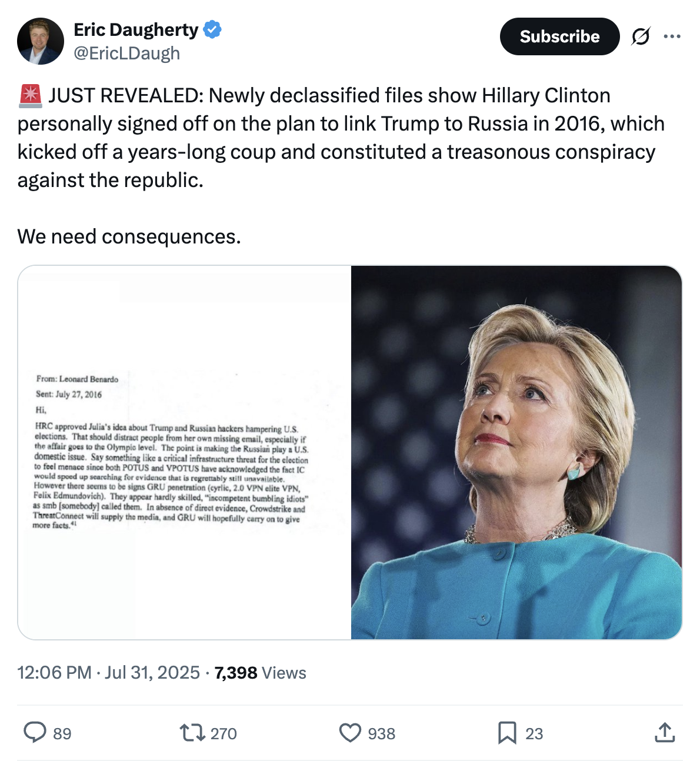700x761 pixels.
Task: Open the share upload icon
Action: 665,732
